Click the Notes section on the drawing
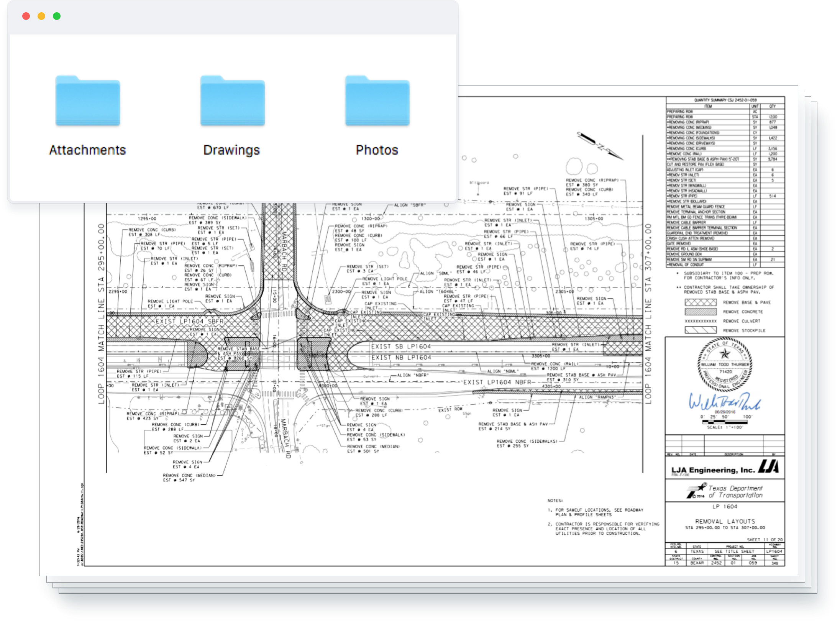The height and width of the screenshot is (624, 840). pyautogui.click(x=603, y=517)
